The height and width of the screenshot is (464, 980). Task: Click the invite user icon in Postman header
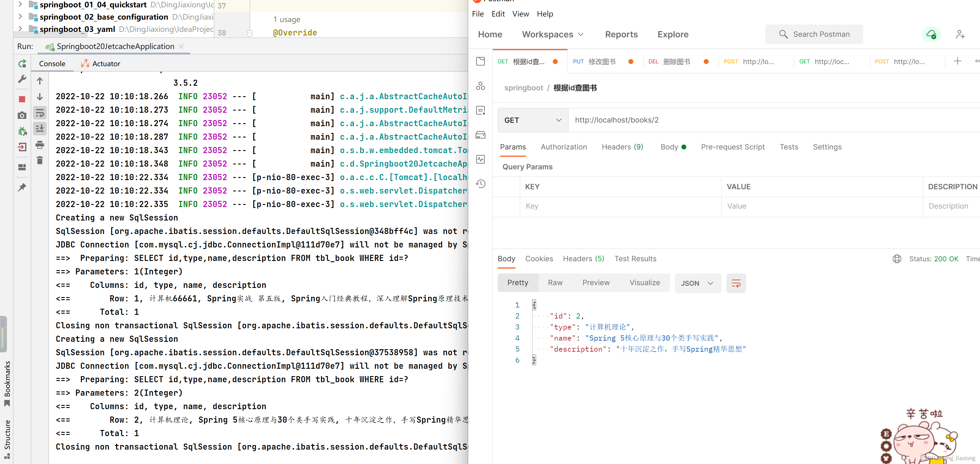click(x=960, y=35)
